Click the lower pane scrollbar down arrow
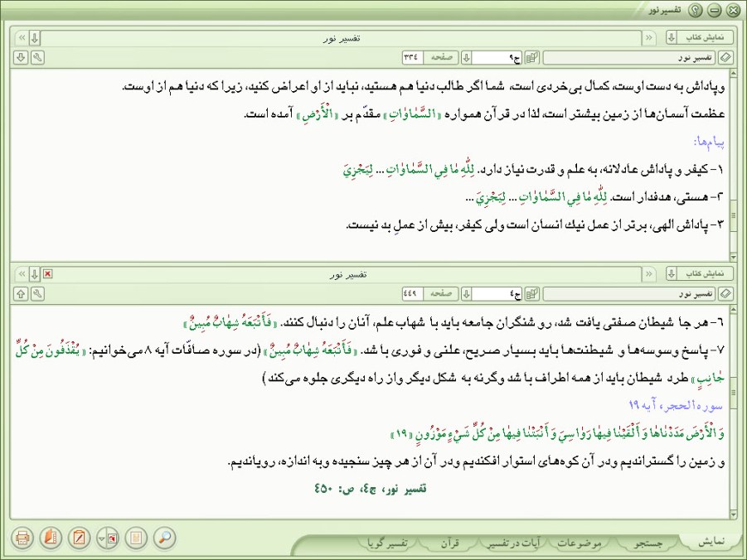 [x=733, y=514]
